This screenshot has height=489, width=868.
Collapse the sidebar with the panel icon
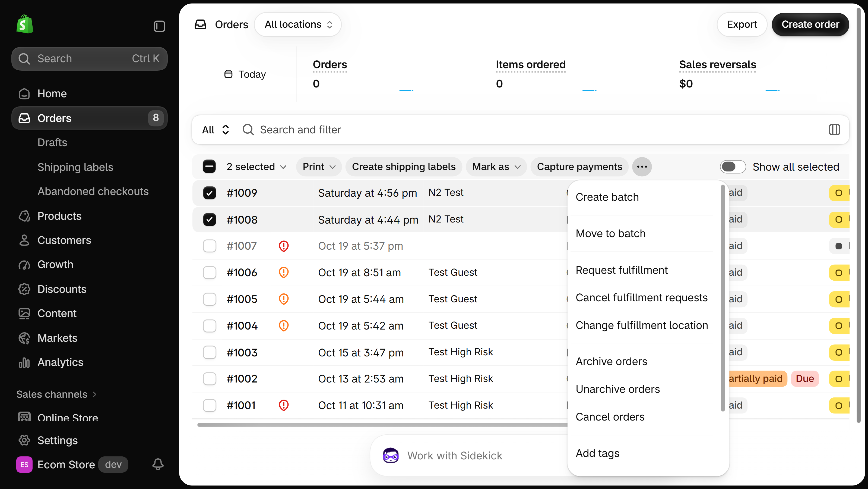click(159, 26)
